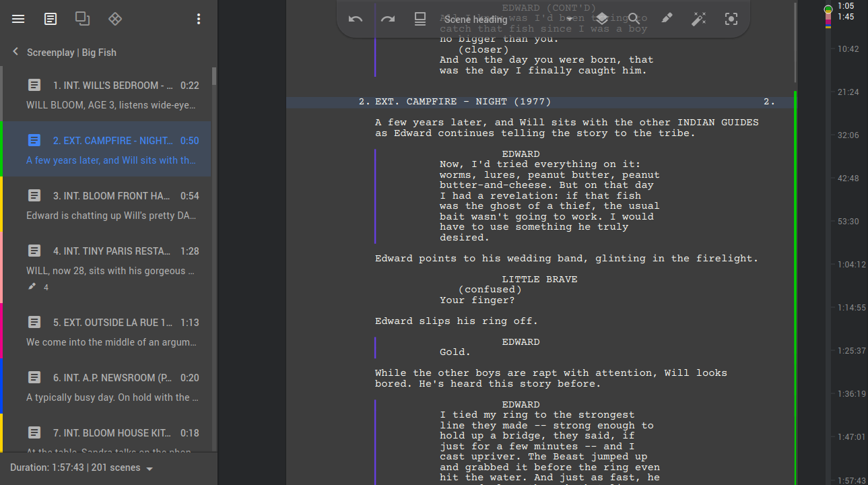Click scene 5 description 'We come into the middle'
Image resolution: width=868 pixels, height=485 pixels.
coord(112,342)
